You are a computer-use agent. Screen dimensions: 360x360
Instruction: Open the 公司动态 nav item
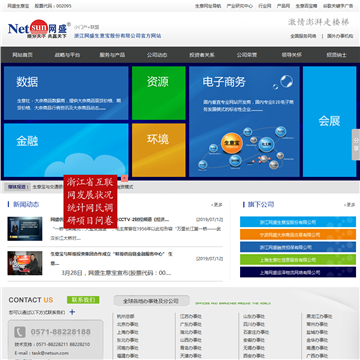pos(157,55)
